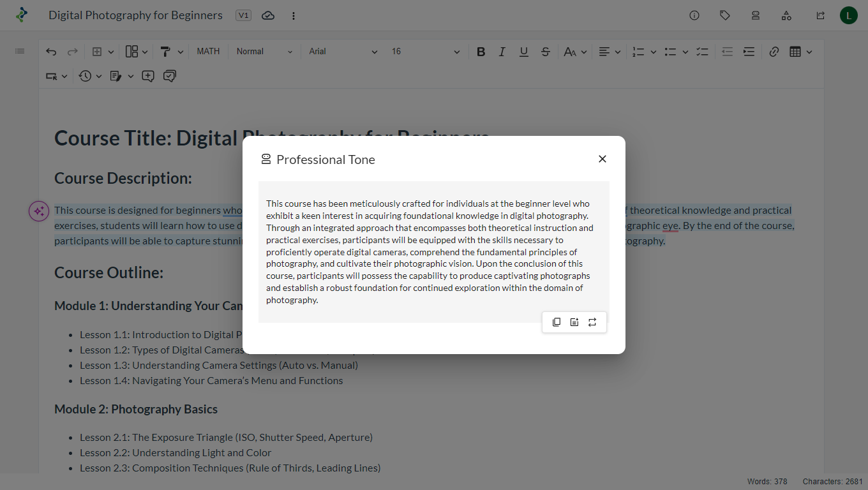Open the three-dot more options menu
Image resolution: width=868 pixels, height=490 pixels.
click(294, 15)
